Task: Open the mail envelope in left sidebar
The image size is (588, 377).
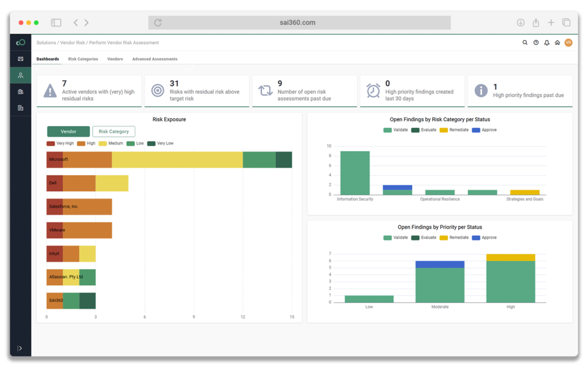Action: pyautogui.click(x=21, y=59)
